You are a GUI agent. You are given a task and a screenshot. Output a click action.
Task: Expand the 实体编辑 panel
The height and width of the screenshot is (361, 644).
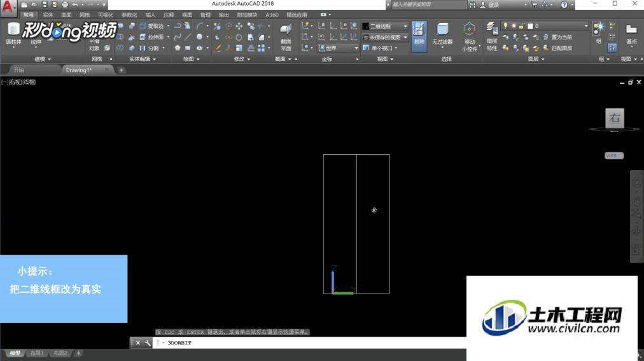pyautogui.click(x=143, y=59)
